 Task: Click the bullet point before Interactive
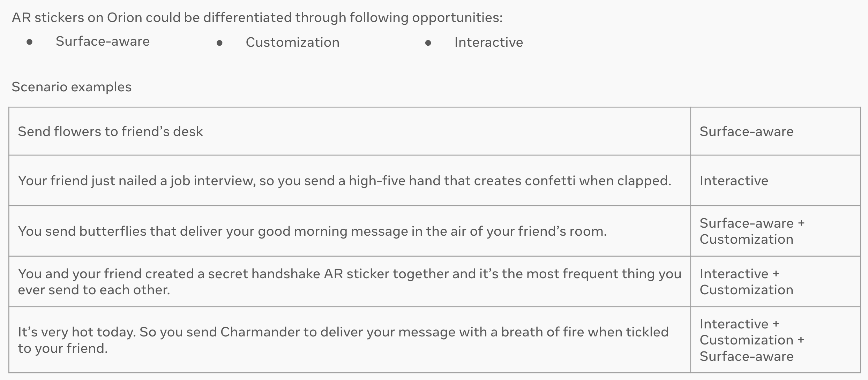[428, 43]
